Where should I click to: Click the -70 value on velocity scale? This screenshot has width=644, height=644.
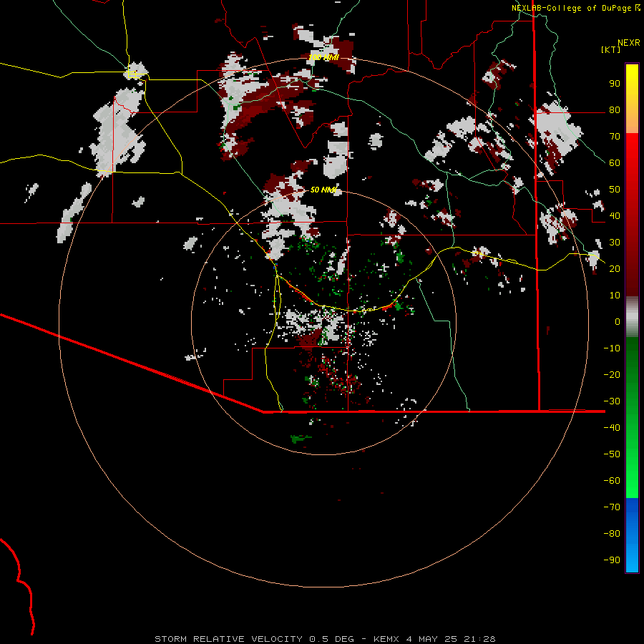coord(612,507)
